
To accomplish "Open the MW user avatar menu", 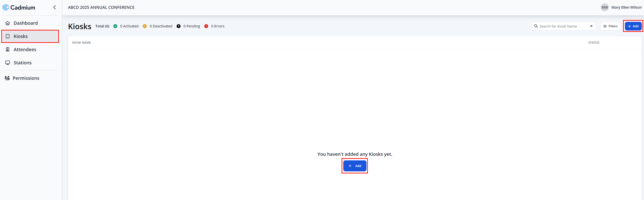I will pos(604,7).
